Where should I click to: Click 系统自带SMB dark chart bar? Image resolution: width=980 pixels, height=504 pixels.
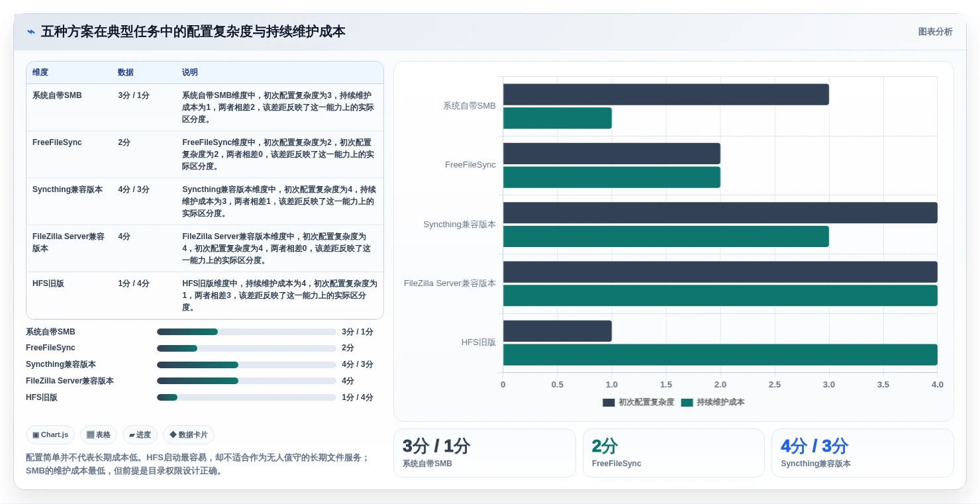tap(666, 95)
